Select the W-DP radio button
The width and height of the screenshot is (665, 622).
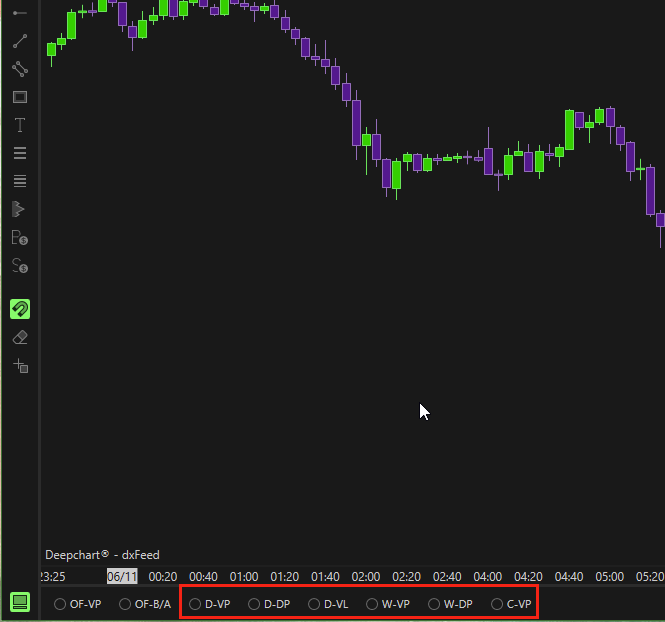coord(434,604)
